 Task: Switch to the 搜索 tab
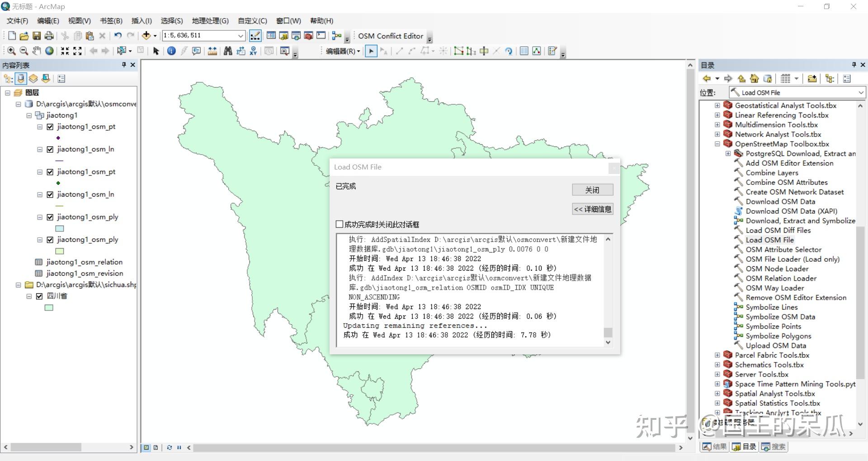[x=774, y=447]
